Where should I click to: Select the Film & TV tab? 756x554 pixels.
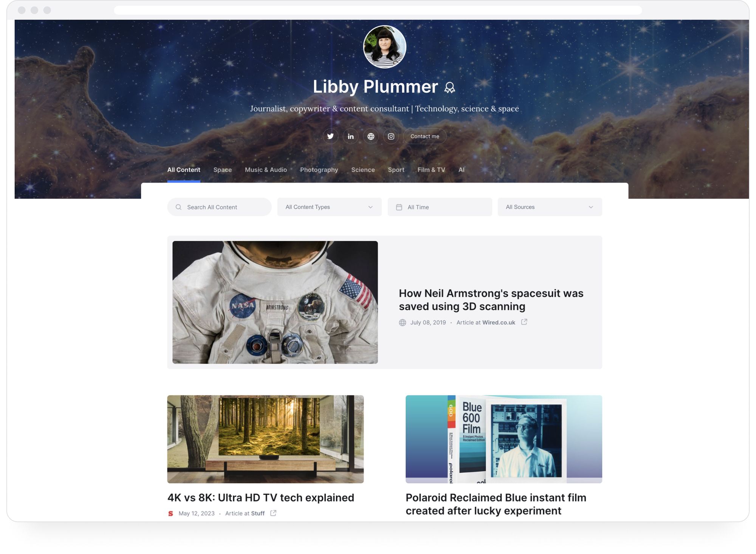431,170
